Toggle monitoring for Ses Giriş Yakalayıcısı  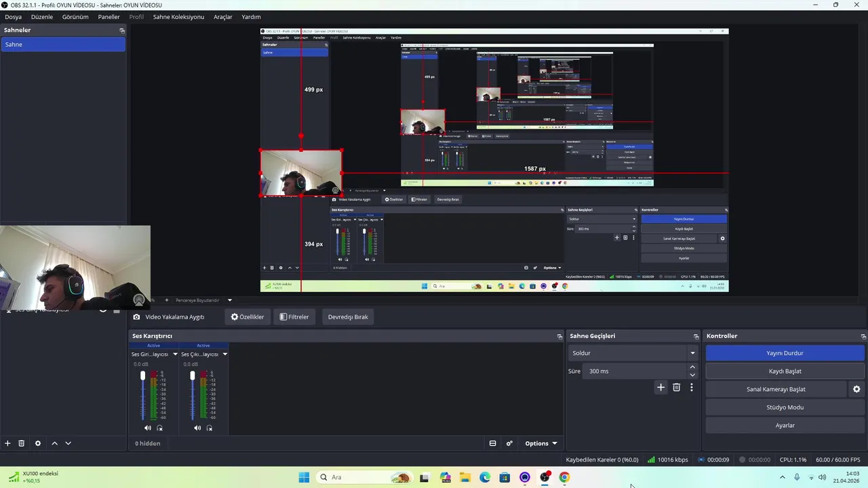pos(160,428)
